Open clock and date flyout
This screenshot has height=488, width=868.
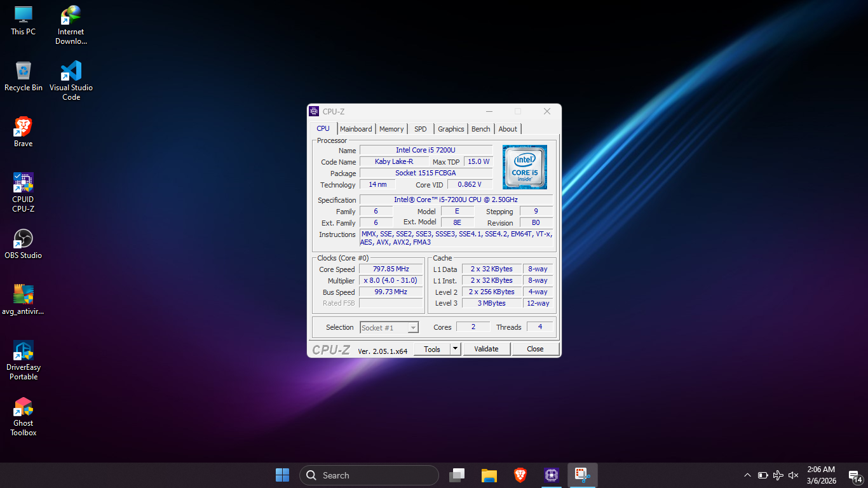pos(821,475)
